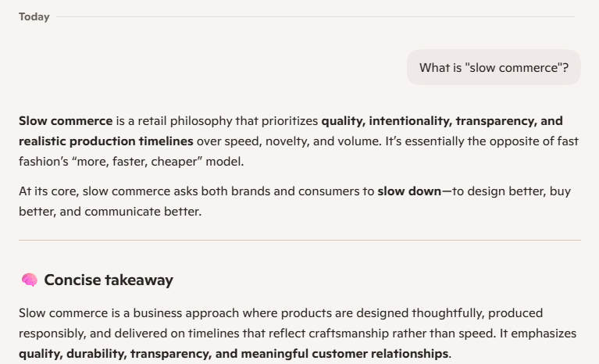Click the pink brain emoji icon

click(30, 280)
